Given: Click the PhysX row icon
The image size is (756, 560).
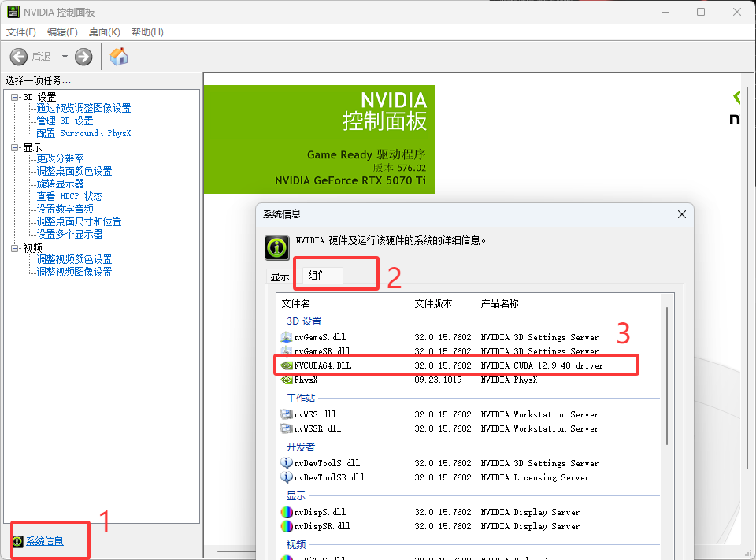Looking at the screenshot, I should point(287,380).
